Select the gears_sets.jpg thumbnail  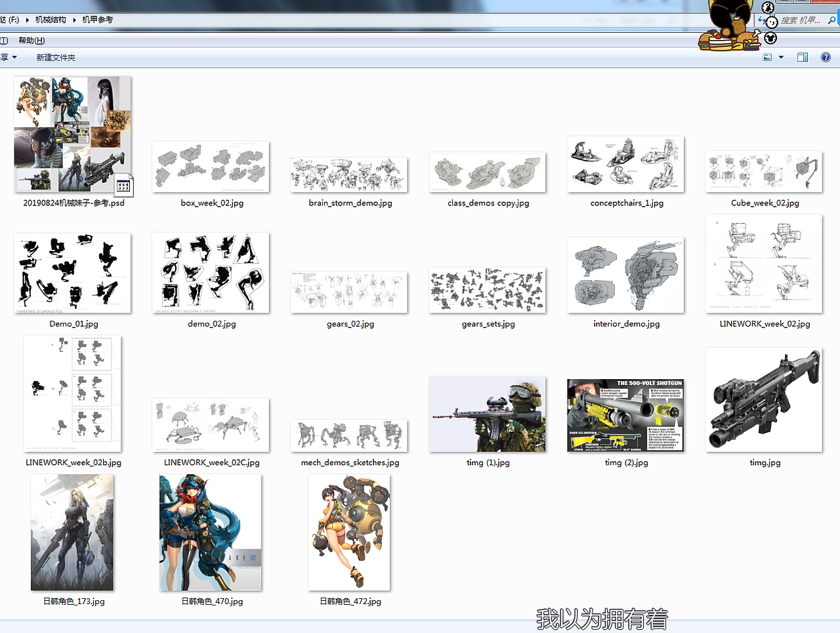point(488,290)
